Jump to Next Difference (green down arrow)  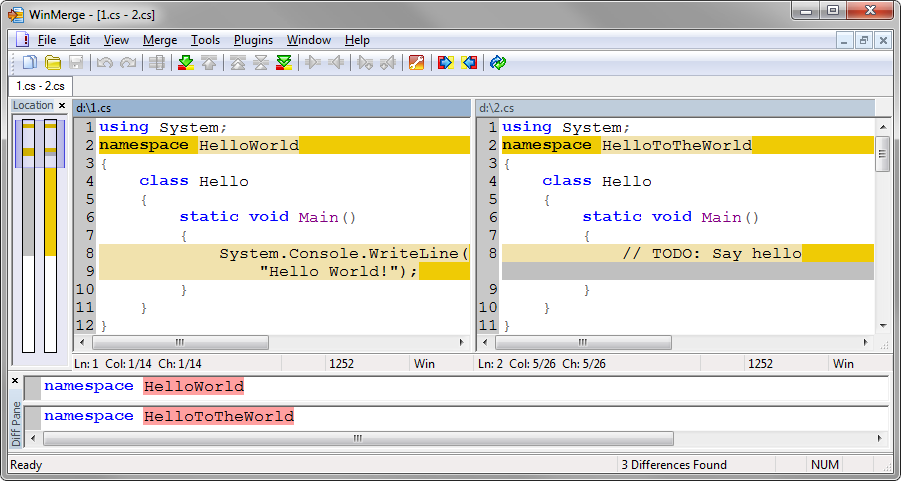tap(185, 62)
